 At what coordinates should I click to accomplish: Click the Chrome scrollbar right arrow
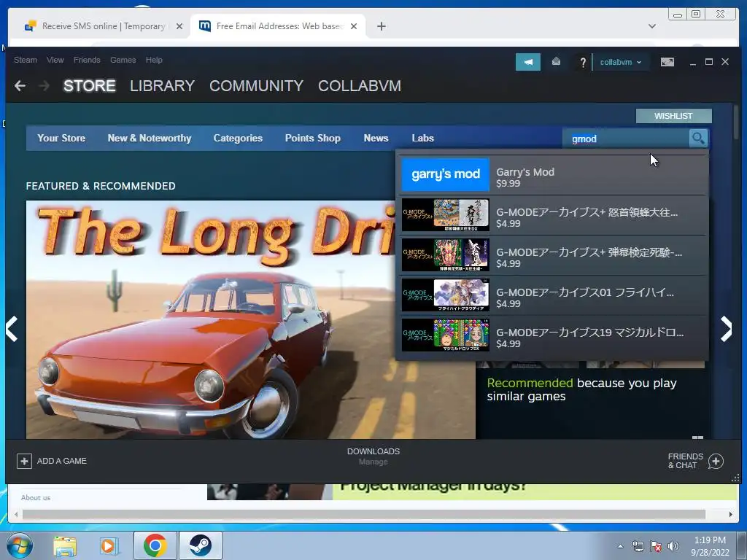click(731, 514)
